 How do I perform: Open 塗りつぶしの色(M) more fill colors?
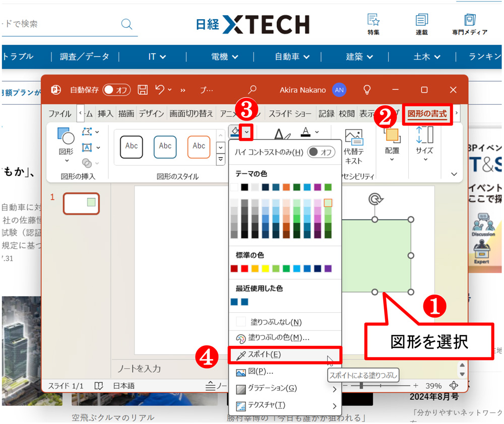click(285, 338)
